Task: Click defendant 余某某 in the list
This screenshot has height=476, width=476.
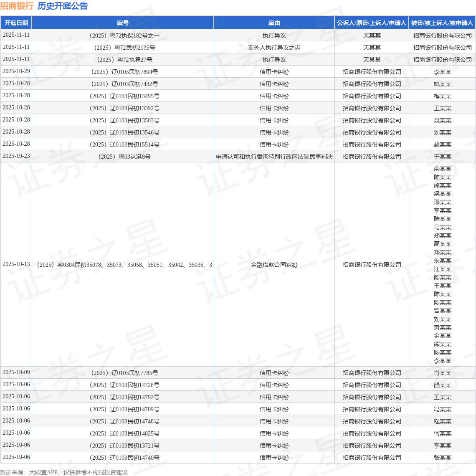Action: pos(442,169)
